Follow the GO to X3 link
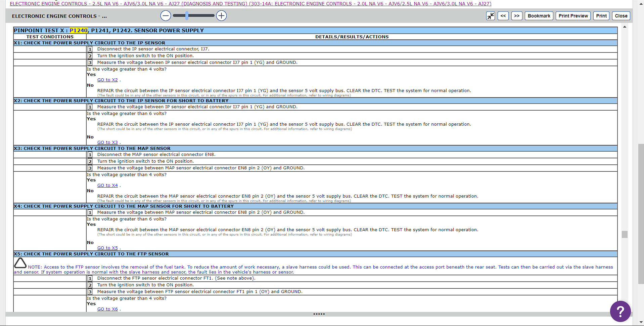This screenshot has width=644, height=326. click(107, 142)
